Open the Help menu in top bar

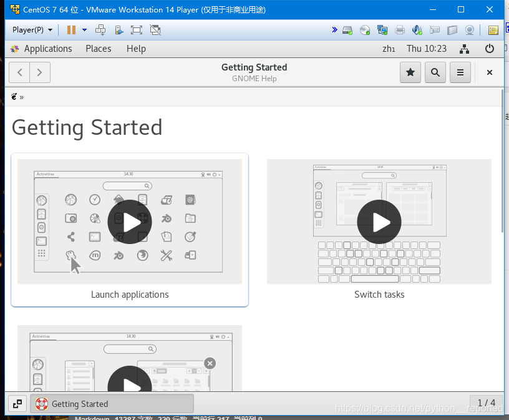pyautogui.click(x=136, y=49)
